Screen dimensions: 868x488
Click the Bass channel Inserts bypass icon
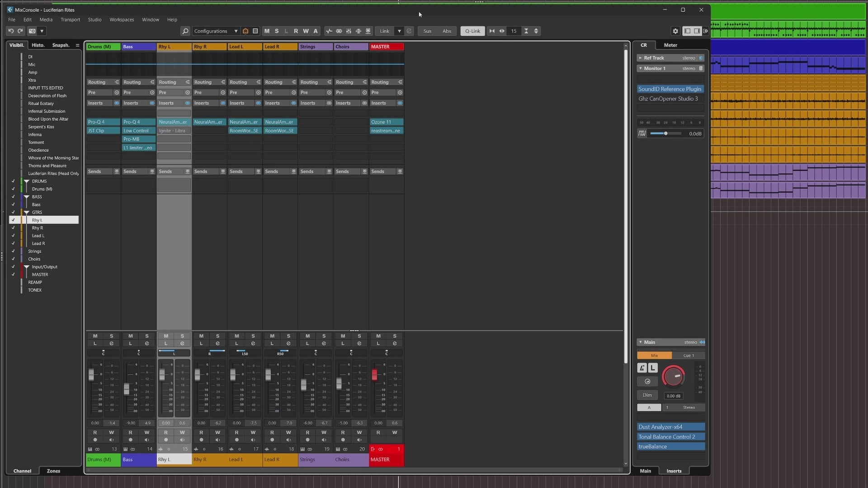tap(152, 103)
